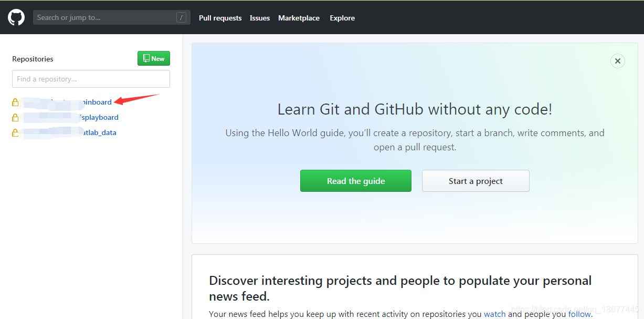The height and width of the screenshot is (319, 644).
Task: Open the repository ending in 'inboard'
Action: pyautogui.click(x=67, y=102)
